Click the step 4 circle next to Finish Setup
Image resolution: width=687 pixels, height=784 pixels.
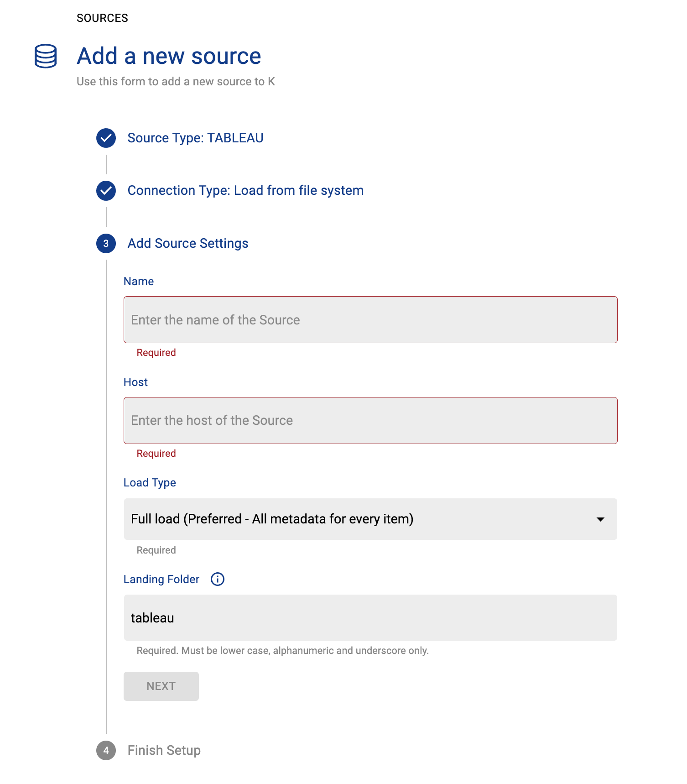(105, 750)
